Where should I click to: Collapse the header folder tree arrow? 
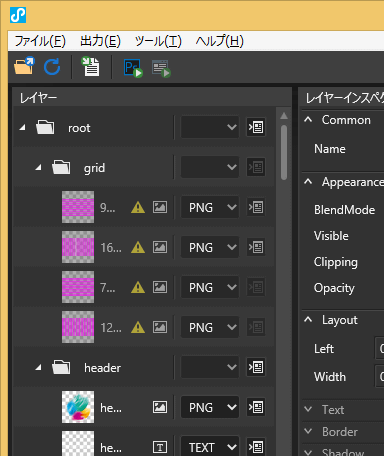pyautogui.click(x=39, y=367)
